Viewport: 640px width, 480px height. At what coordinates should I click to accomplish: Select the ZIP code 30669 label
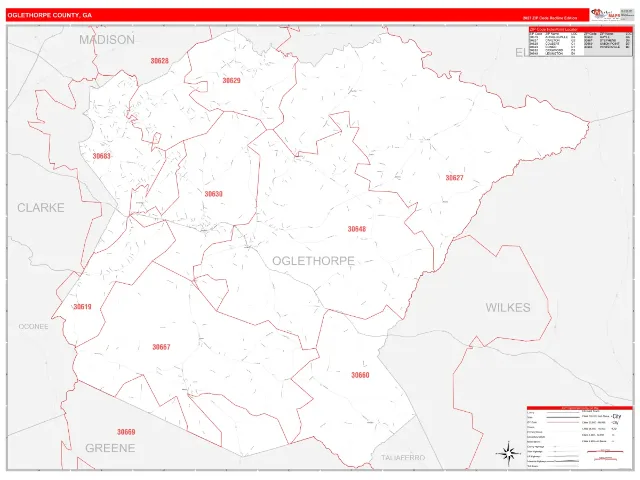[126, 432]
